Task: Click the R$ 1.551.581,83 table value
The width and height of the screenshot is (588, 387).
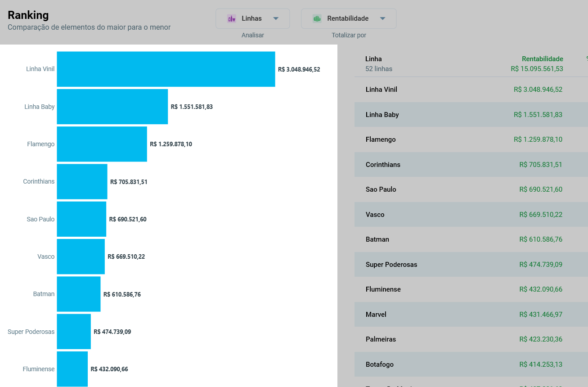Action: 538,115
